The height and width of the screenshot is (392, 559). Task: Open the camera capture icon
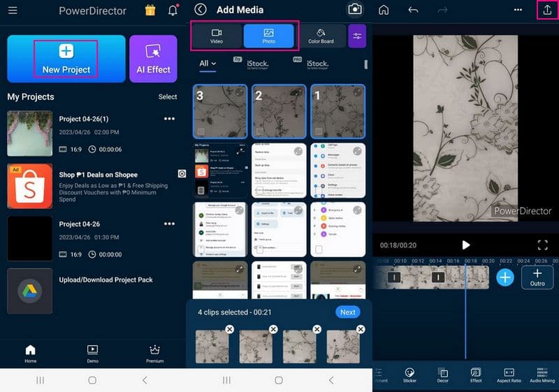[355, 9]
